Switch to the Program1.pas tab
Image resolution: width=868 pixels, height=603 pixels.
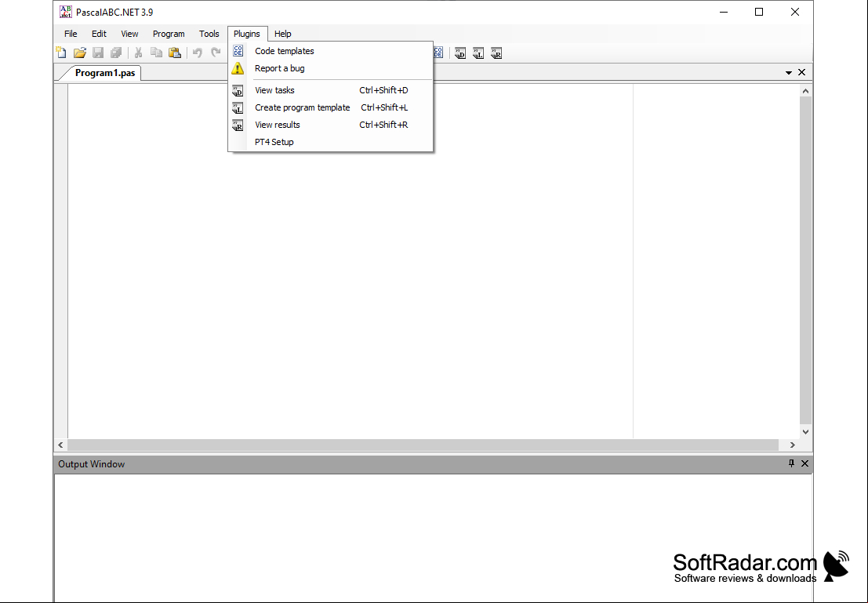click(x=104, y=73)
